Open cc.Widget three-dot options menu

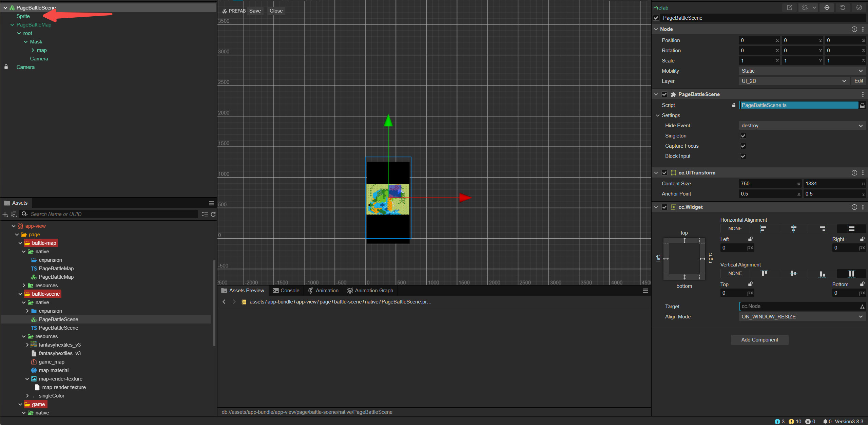(x=863, y=207)
